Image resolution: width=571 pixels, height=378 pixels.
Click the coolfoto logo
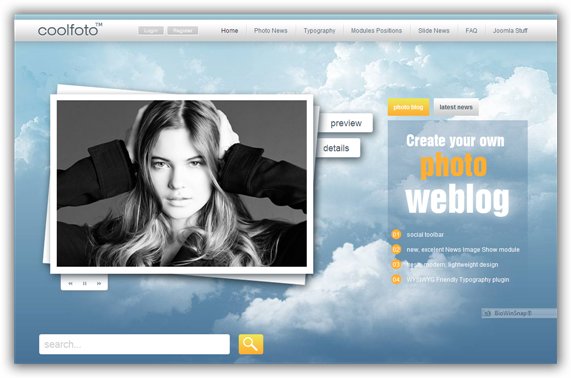pos(70,30)
